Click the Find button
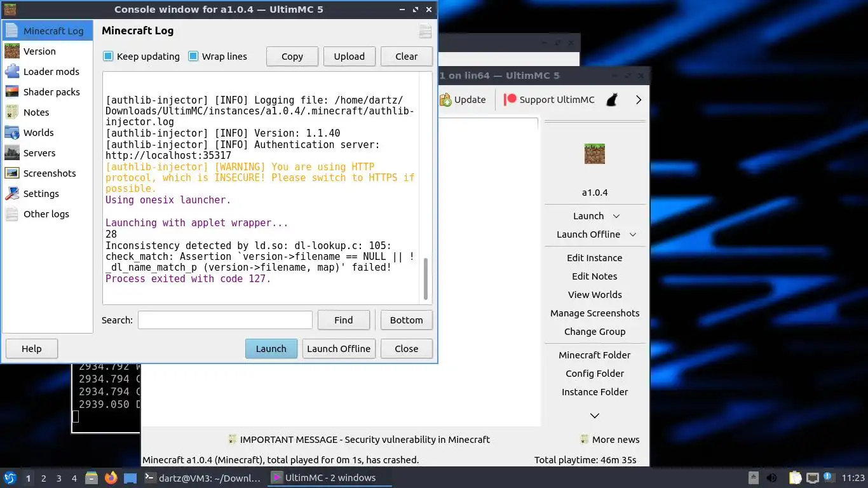The image size is (868, 488). (x=344, y=320)
